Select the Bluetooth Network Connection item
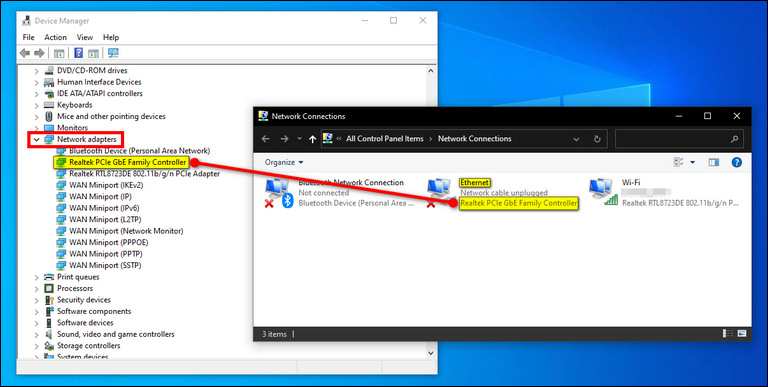This screenshot has height=387, width=768. pos(341,193)
